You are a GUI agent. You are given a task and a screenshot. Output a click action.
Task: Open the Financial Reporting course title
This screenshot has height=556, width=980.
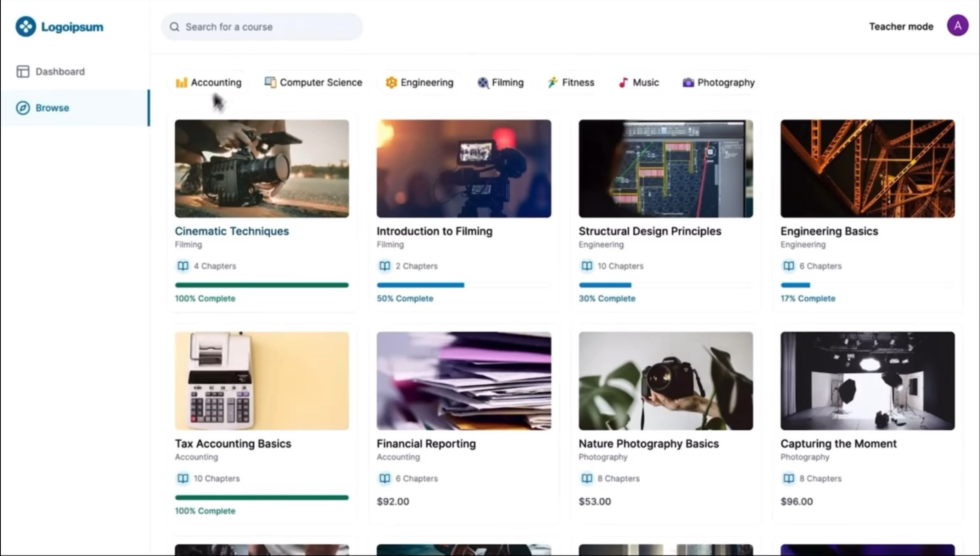(x=426, y=443)
